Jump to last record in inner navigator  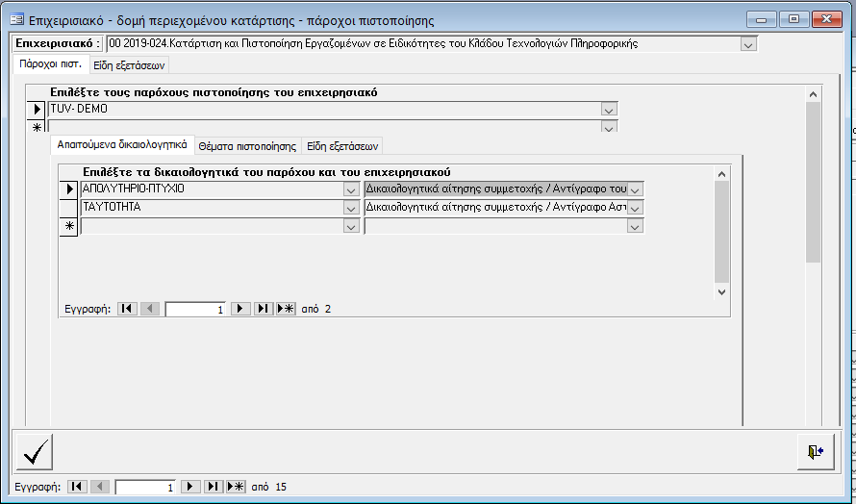click(263, 310)
